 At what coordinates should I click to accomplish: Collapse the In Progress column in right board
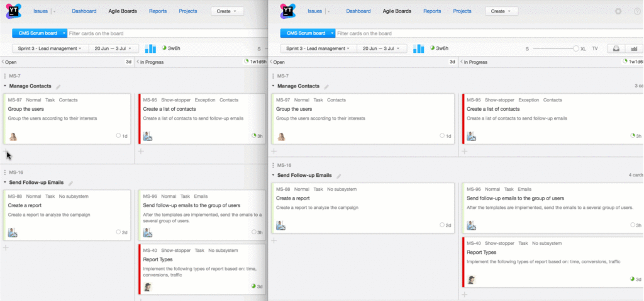point(461,62)
